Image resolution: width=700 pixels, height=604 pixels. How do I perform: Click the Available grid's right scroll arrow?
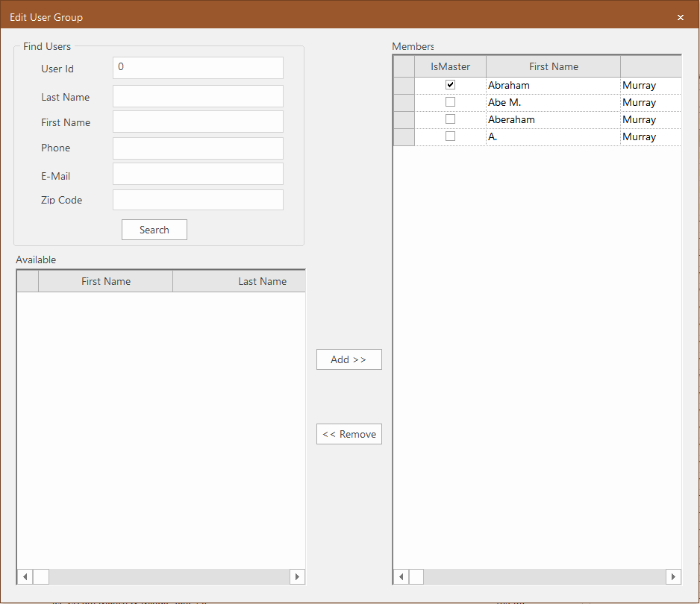(297, 576)
